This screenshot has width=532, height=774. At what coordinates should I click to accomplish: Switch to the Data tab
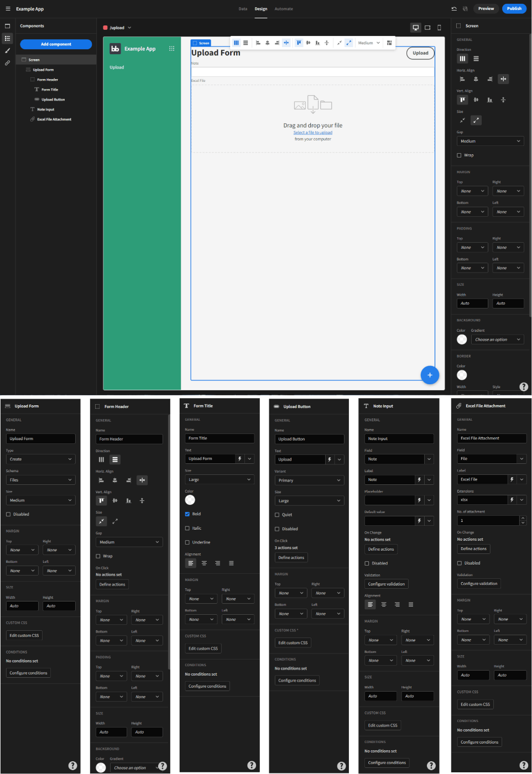[x=243, y=9]
